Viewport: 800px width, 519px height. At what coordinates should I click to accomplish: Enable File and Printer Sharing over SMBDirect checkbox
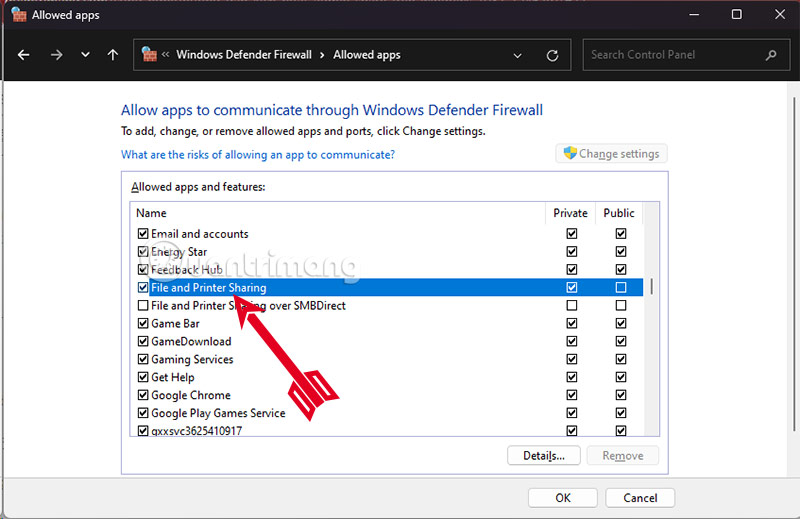[x=143, y=305]
